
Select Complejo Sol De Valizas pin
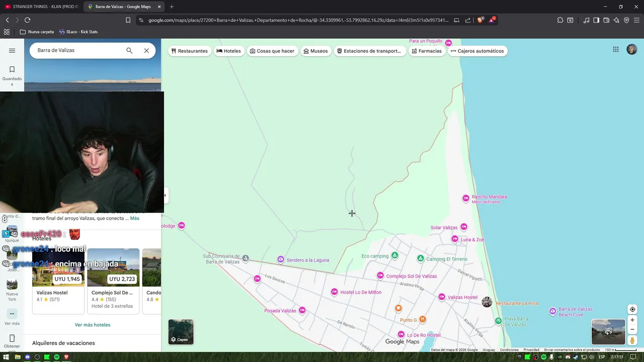(x=380, y=276)
